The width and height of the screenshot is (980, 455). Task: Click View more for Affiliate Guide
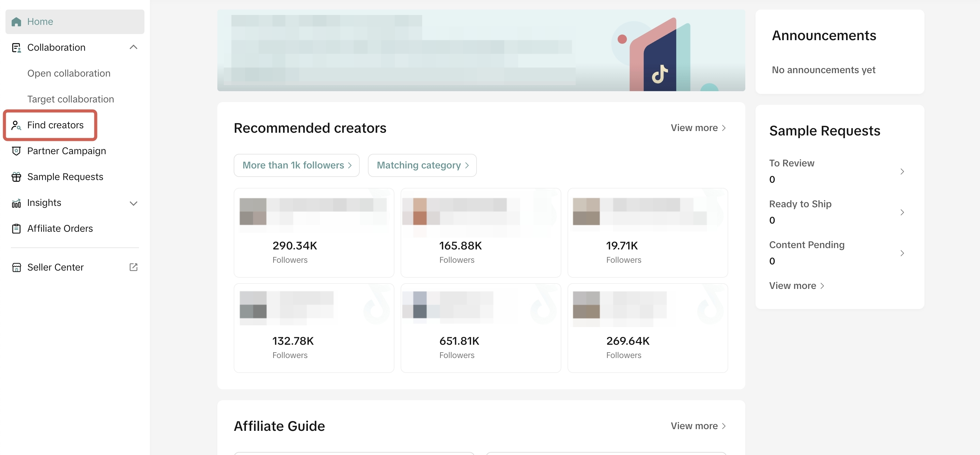coord(698,426)
